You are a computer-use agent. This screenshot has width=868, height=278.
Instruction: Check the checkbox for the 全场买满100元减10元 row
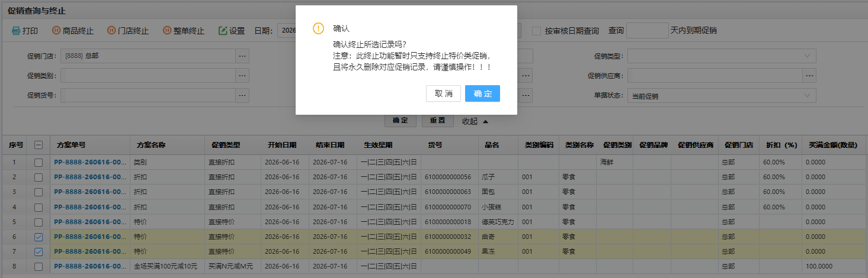click(x=38, y=267)
